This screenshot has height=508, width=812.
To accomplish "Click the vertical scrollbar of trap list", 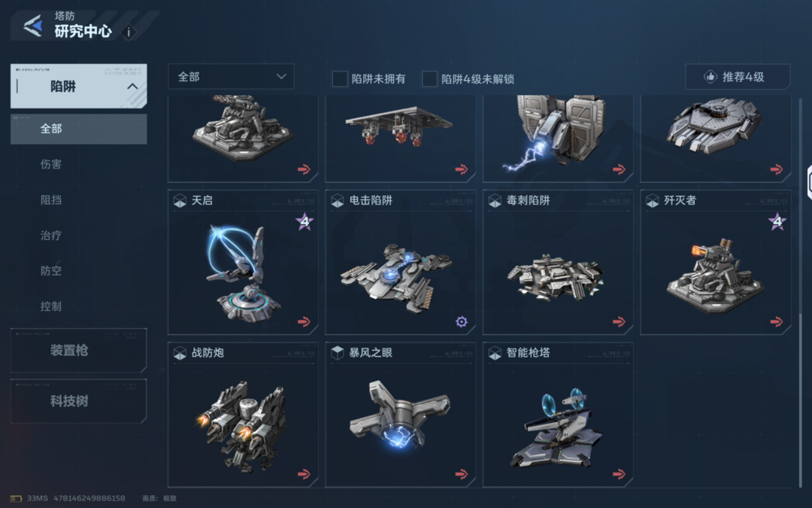I will [800, 293].
